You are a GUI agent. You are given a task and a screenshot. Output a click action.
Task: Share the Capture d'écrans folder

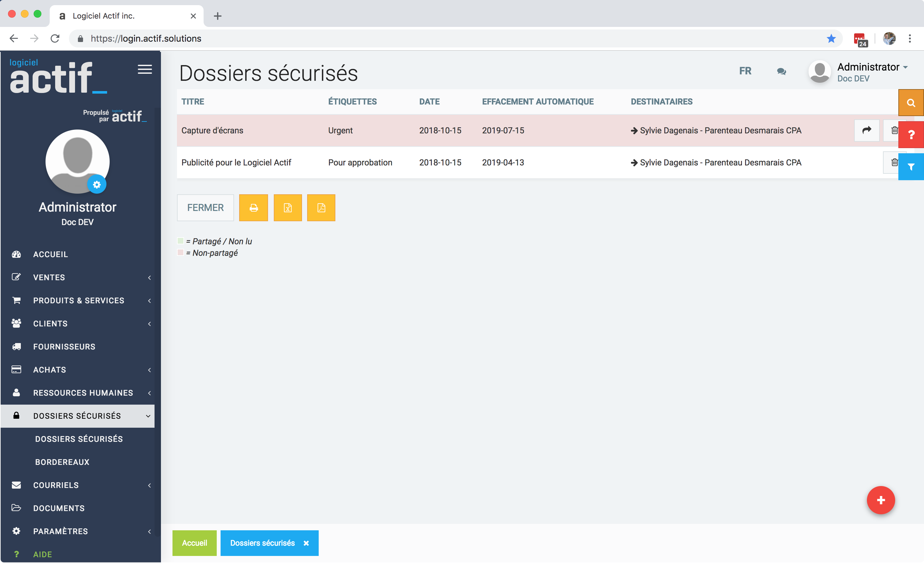866,130
